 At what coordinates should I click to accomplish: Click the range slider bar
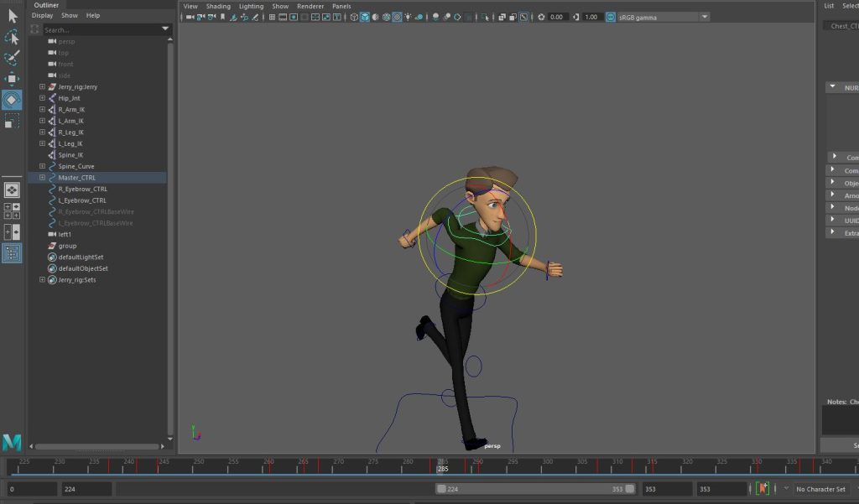536,489
